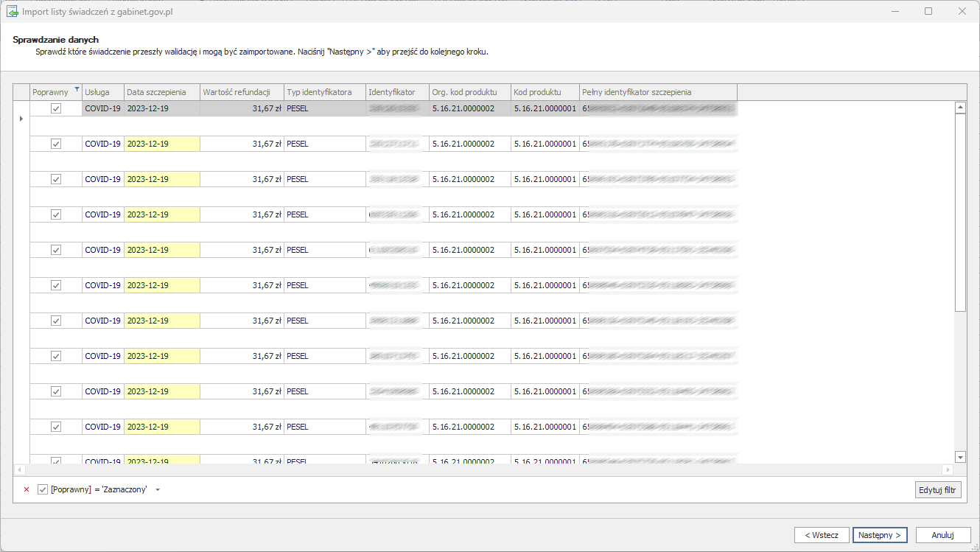Viewport: 980px width, 552px height.
Task: Click the vertical scrollbar thumb
Action: 959,212
